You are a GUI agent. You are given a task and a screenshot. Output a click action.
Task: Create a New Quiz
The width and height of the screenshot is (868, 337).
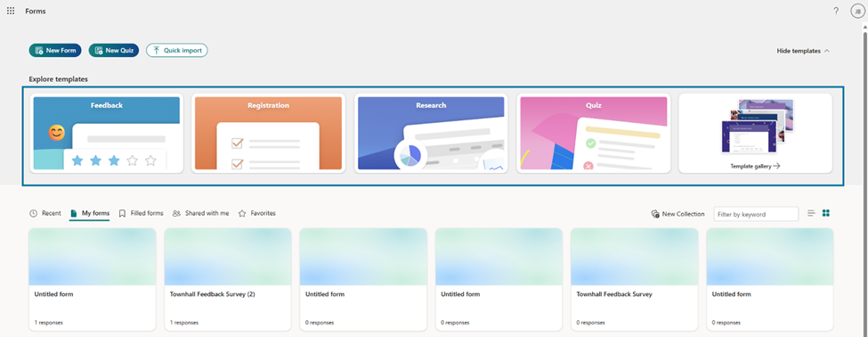[114, 51]
